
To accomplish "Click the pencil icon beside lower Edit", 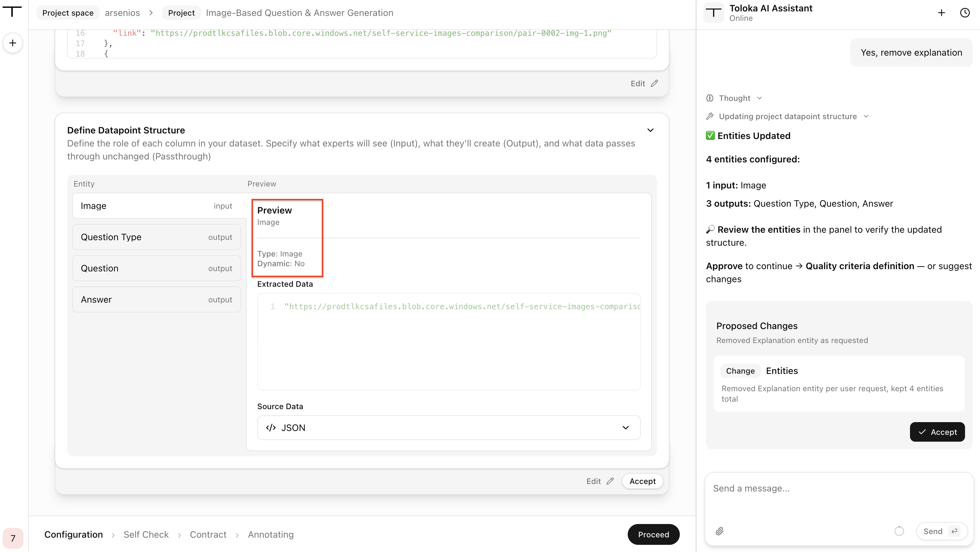I will point(610,481).
